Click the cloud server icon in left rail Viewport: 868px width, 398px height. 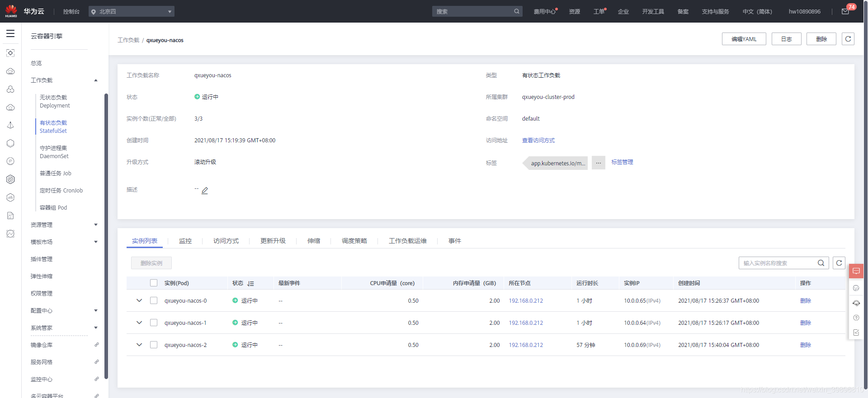pos(10,71)
